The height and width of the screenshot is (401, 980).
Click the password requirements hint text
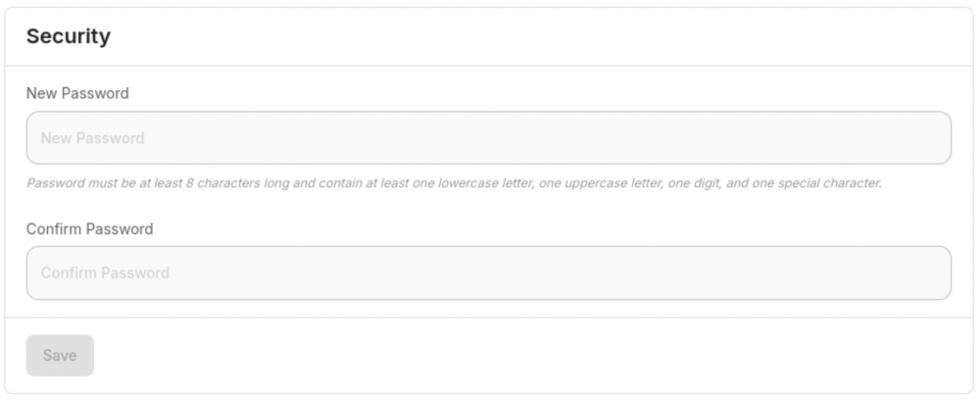point(455,184)
